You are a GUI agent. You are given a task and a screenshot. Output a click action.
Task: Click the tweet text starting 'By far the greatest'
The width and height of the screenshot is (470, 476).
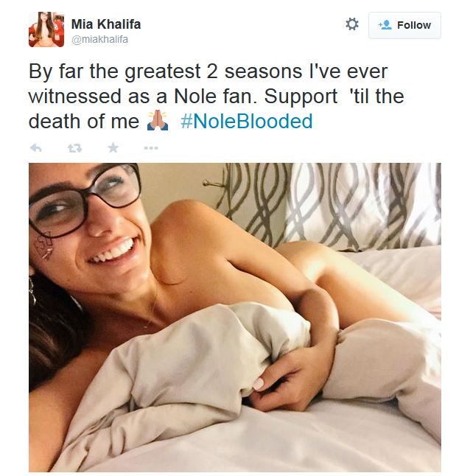tap(216, 97)
